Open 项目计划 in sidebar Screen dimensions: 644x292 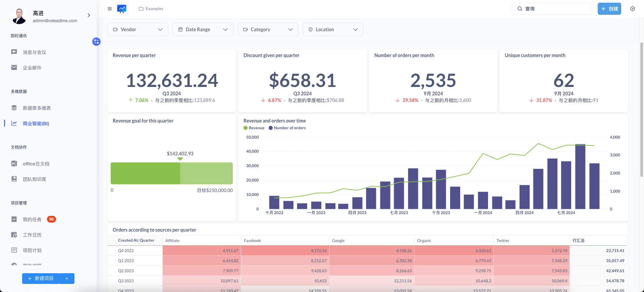click(x=32, y=250)
